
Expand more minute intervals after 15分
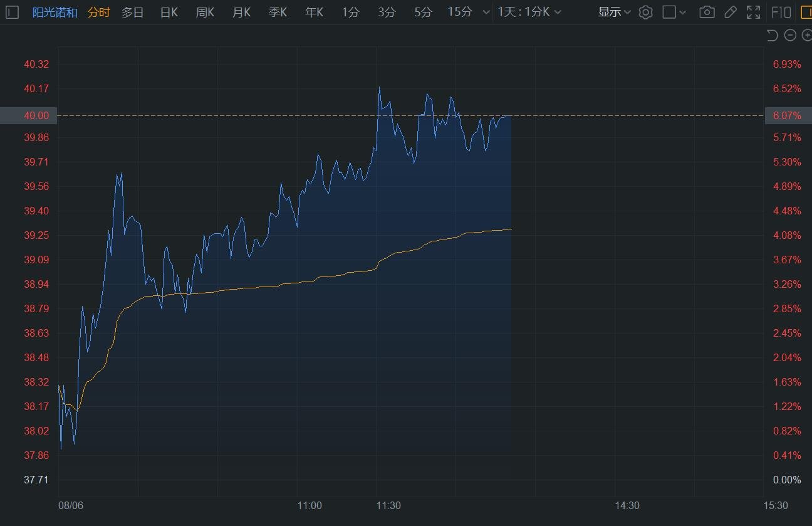click(487, 13)
